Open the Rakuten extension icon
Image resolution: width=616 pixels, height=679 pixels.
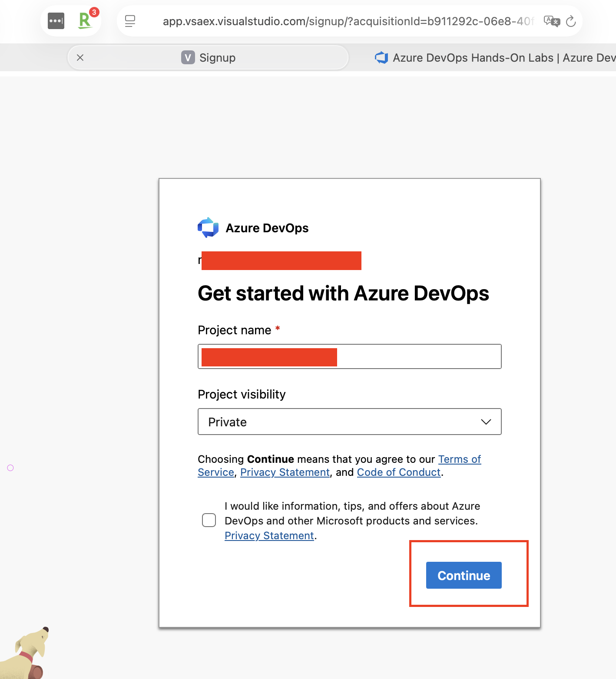85,20
